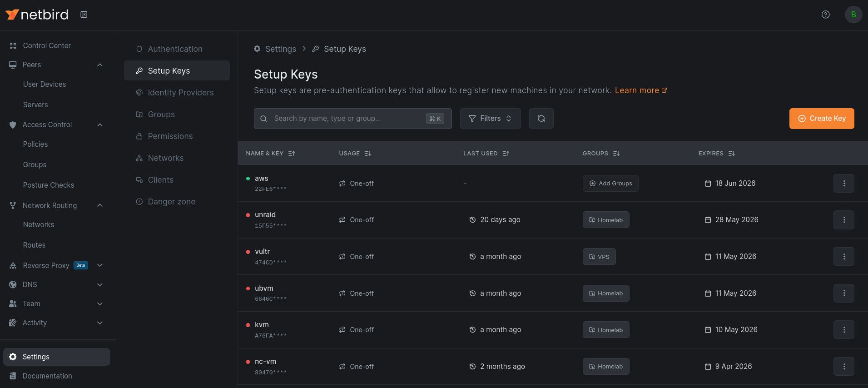The width and height of the screenshot is (868, 388).
Task: Click Homelab group of unraid key
Action: [x=606, y=220]
